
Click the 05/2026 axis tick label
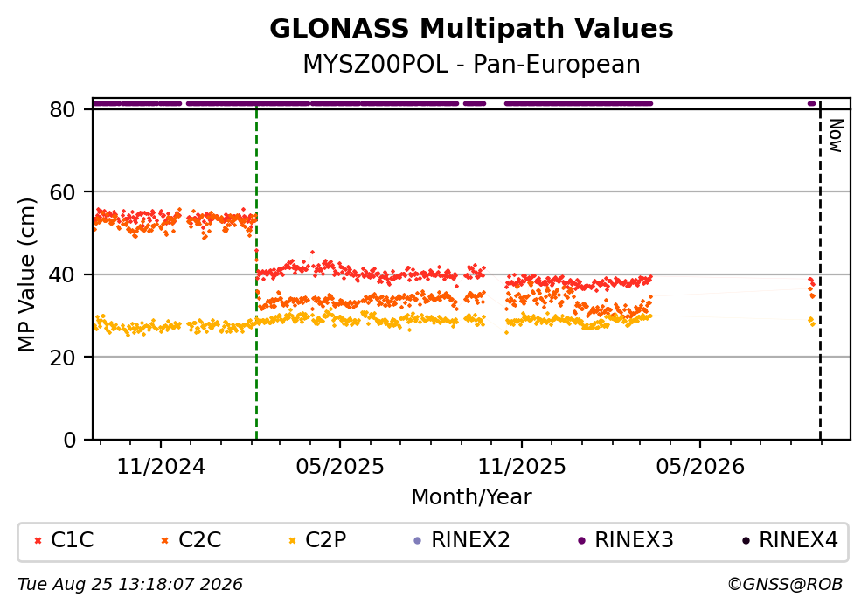700,467
